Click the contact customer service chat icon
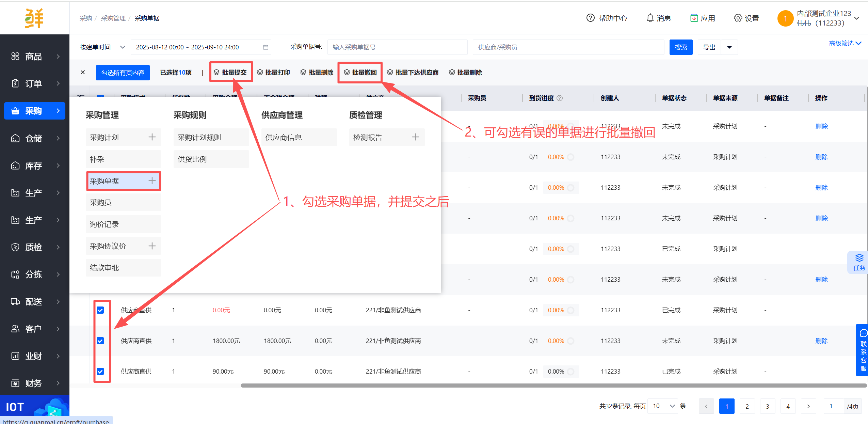The width and height of the screenshot is (868, 424). point(863,333)
